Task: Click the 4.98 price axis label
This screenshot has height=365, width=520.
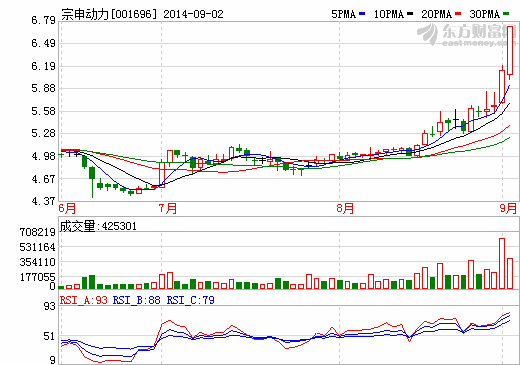Action: (x=43, y=156)
